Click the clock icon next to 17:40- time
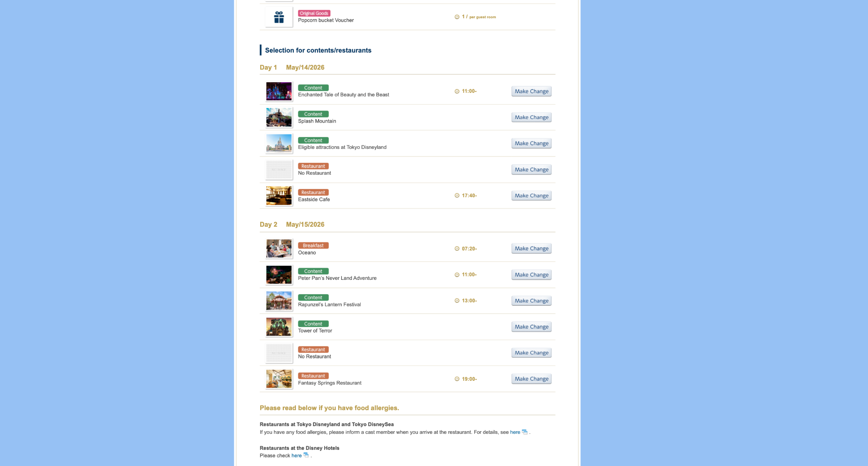The width and height of the screenshot is (868, 466). click(x=457, y=195)
